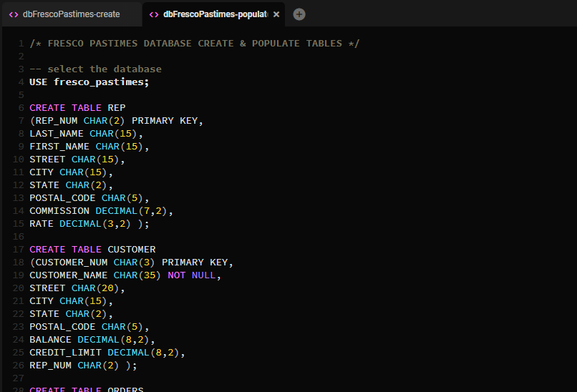Click the header comment on line 1
577x392 pixels.
194,44
